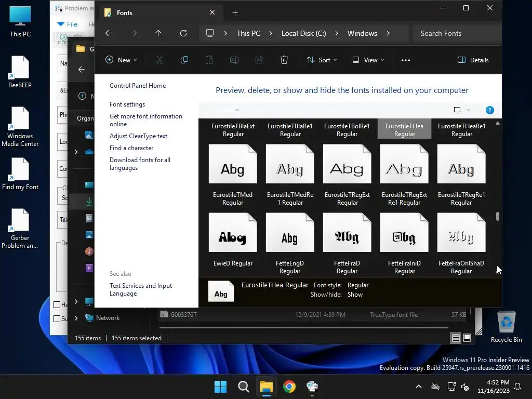Select FetteEngD Regular font thumbnail
The image size is (532, 399).
290,232
